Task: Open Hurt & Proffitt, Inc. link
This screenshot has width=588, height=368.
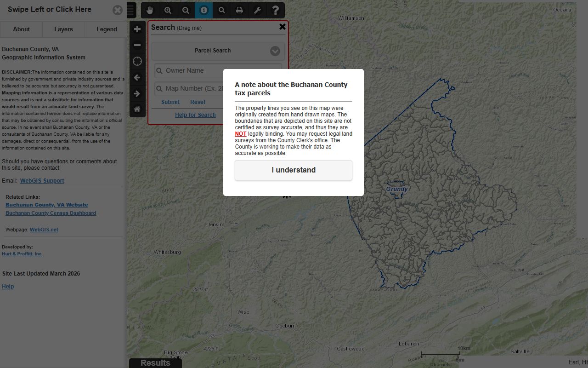Action: pos(22,254)
